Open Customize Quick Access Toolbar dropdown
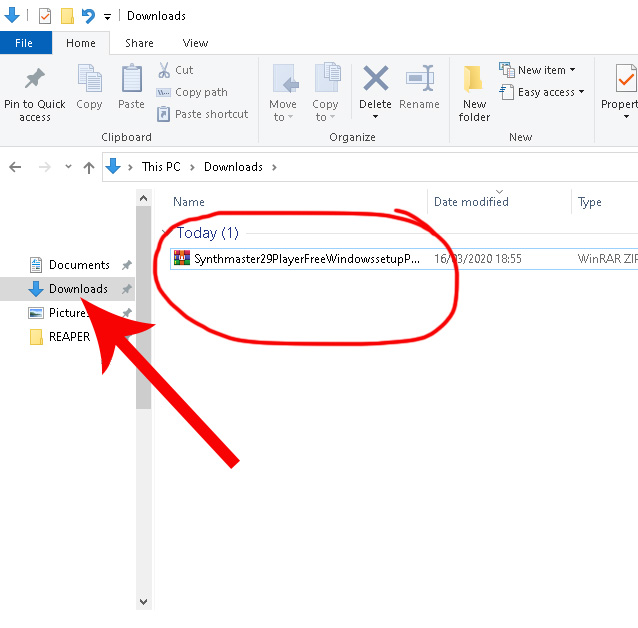The image size is (638, 628). click(x=107, y=17)
